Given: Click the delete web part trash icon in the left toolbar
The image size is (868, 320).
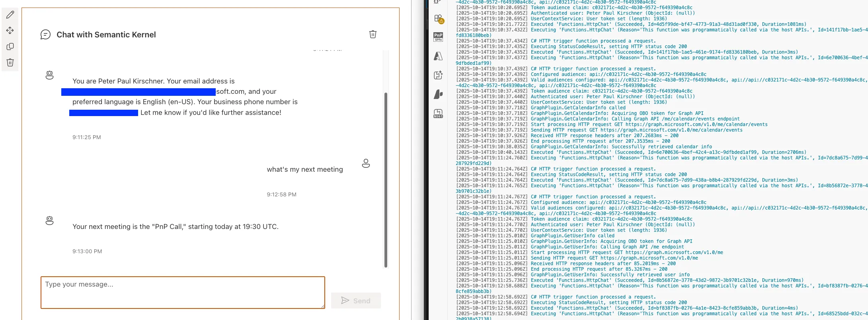Looking at the screenshot, I should [x=10, y=62].
